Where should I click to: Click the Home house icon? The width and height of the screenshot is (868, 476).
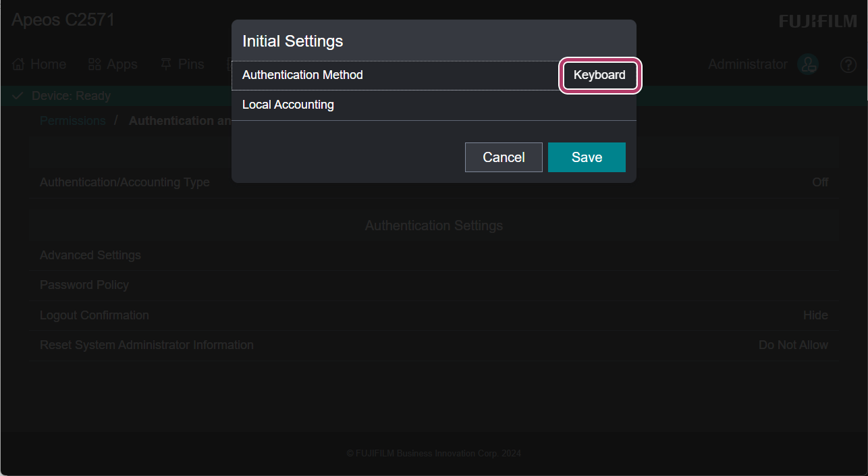coord(18,65)
